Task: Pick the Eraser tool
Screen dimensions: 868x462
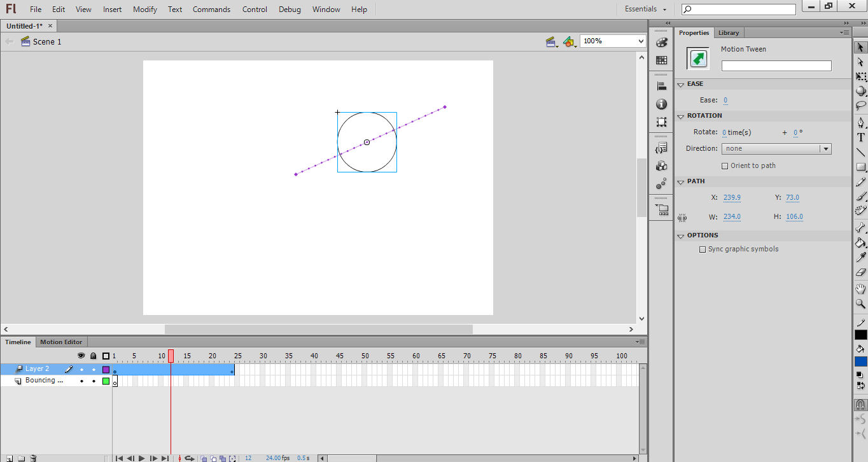Action: (860, 272)
